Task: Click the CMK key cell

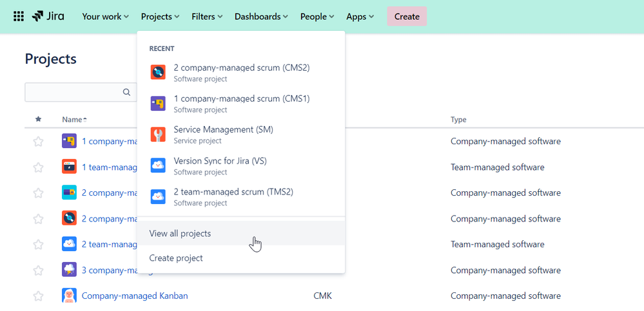Action: 322,296
